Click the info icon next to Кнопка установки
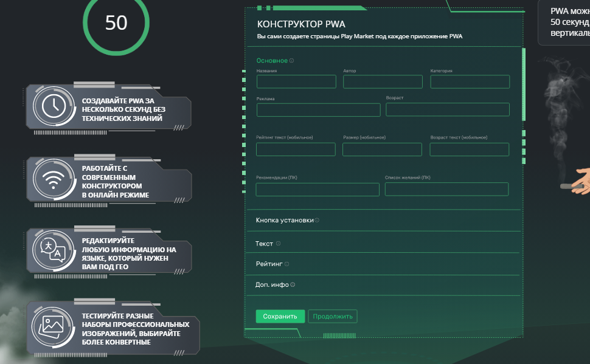Screen dimensions: 590x364 [317, 221]
